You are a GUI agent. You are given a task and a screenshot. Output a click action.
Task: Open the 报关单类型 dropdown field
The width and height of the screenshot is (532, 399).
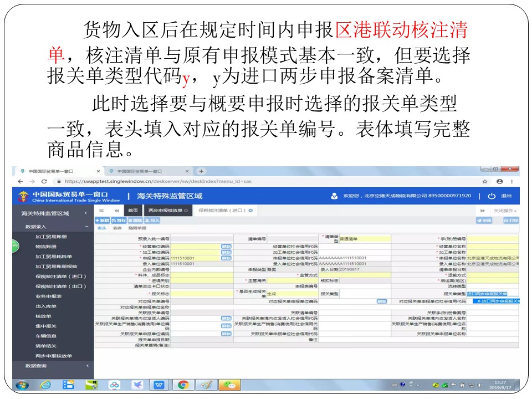tap(493, 294)
